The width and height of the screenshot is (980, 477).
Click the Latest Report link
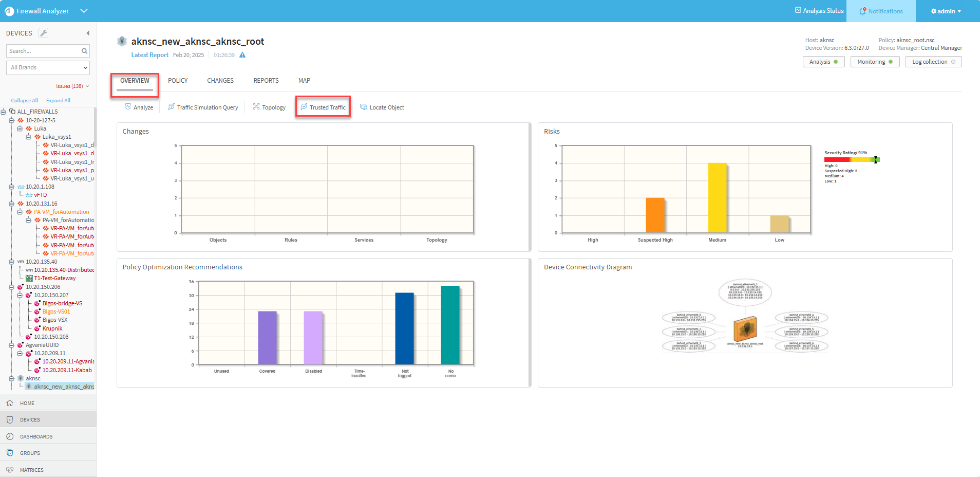click(149, 55)
